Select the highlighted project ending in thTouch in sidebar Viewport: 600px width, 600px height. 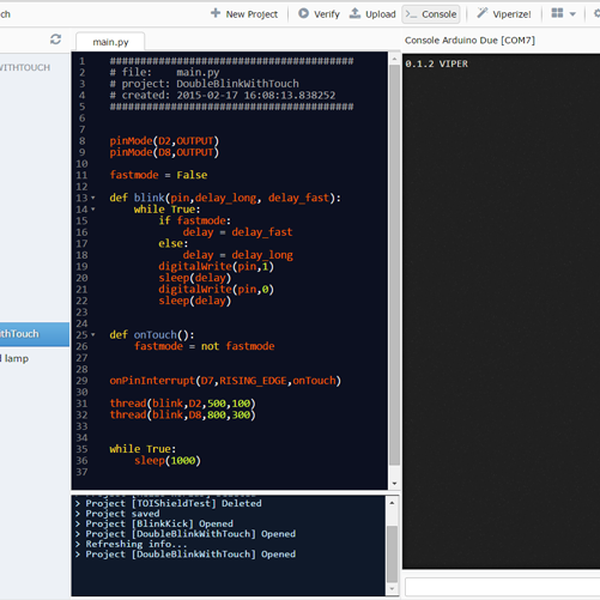(x=34, y=334)
